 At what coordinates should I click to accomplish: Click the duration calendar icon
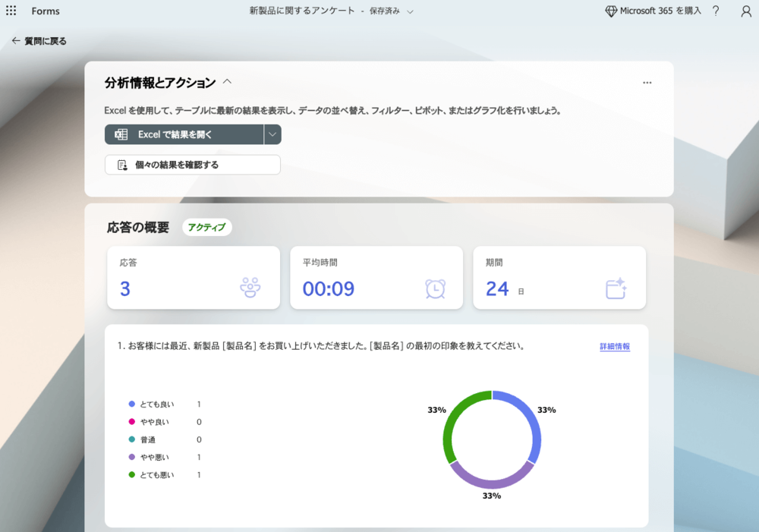point(616,288)
